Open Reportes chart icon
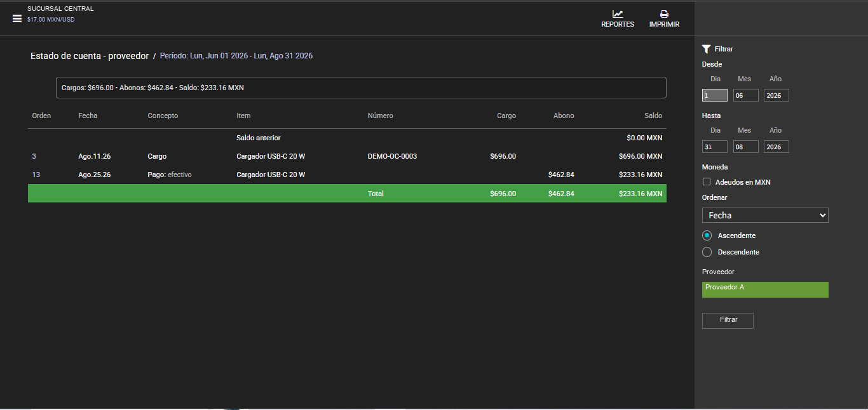 point(618,14)
